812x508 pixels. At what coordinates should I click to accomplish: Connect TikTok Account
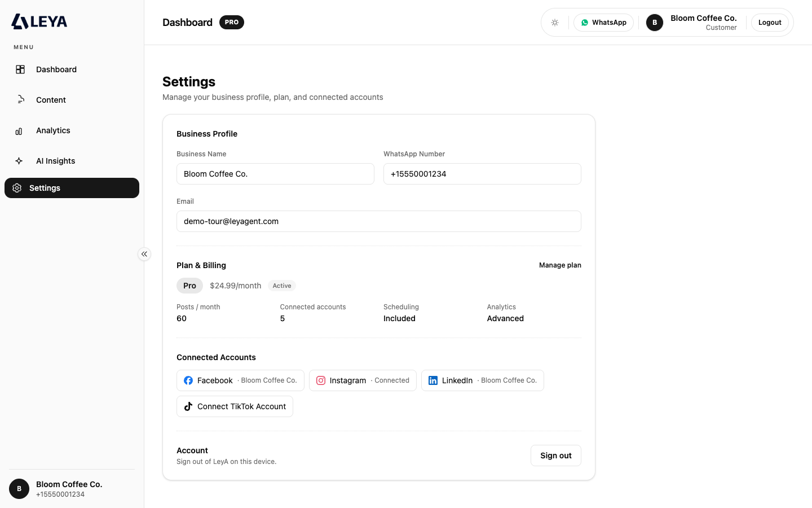tap(235, 406)
